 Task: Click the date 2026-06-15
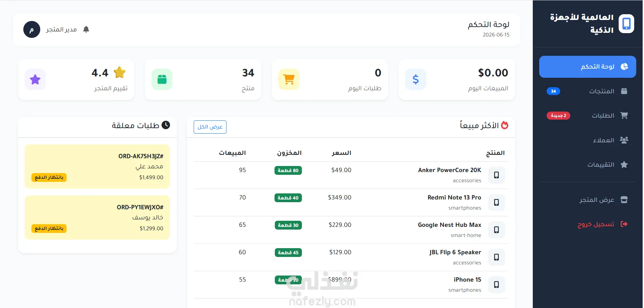pyautogui.click(x=496, y=35)
